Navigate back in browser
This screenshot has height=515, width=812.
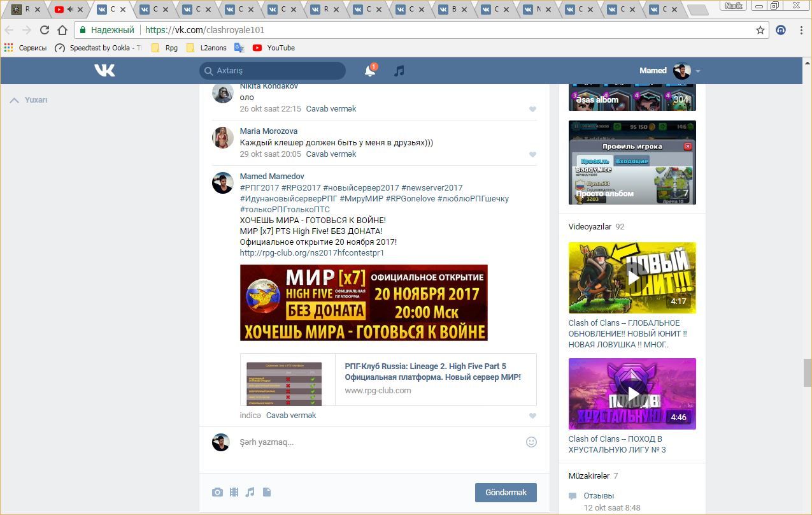click(x=9, y=30)
